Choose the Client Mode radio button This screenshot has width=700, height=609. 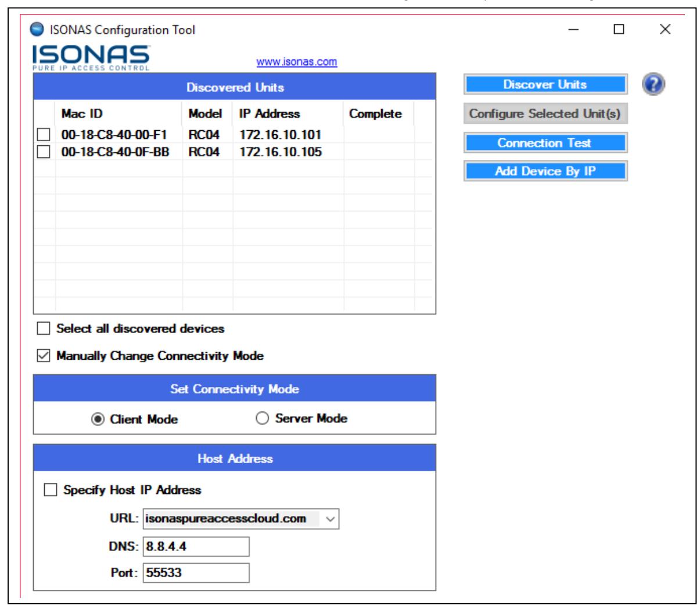(98, 420)
